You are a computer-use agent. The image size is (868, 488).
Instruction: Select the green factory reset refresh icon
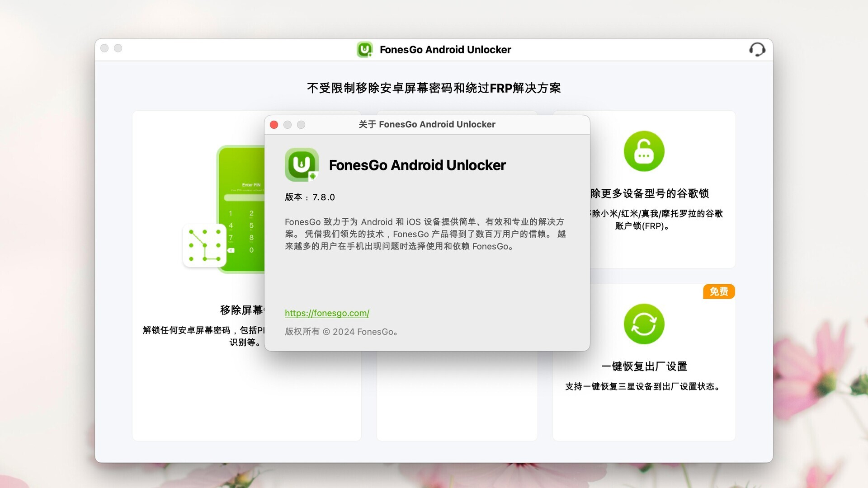644,324
